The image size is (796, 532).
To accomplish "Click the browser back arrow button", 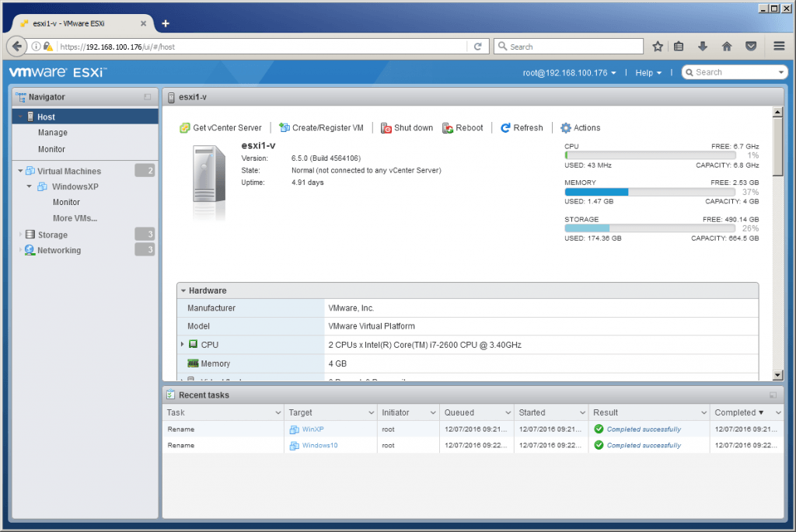I will (17, 46).
